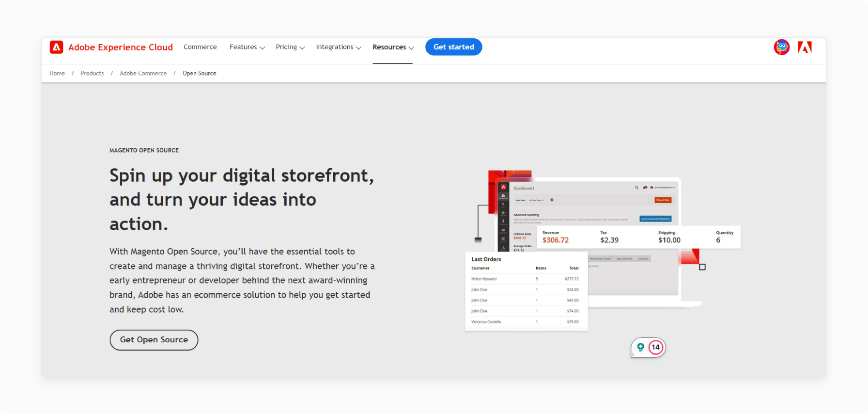Open the Adobe Experience Cloud home link

coord(120,47)
